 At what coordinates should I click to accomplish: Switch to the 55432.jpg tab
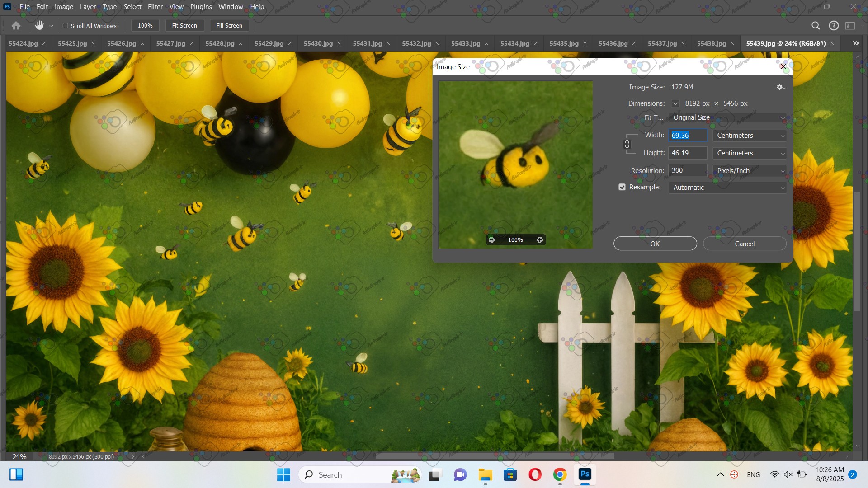click(416, 43)
